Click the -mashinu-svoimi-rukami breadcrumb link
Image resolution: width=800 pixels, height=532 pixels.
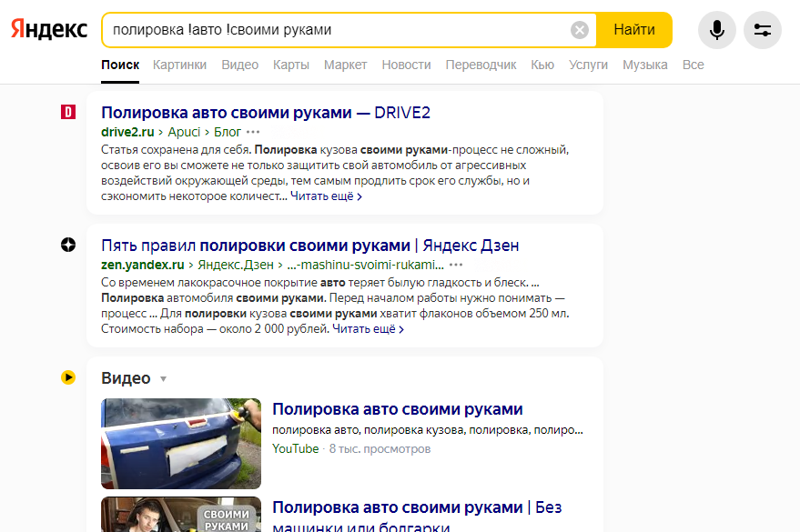pos(365,265)
